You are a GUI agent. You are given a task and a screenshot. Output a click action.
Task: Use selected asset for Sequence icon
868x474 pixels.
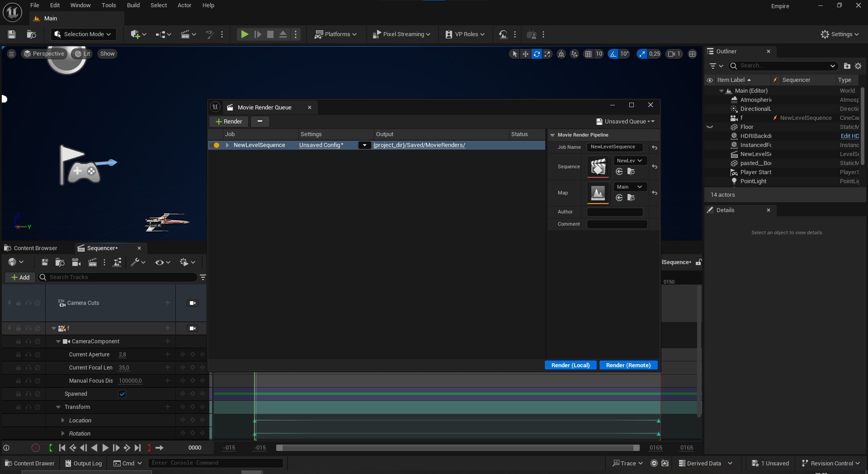619,171
